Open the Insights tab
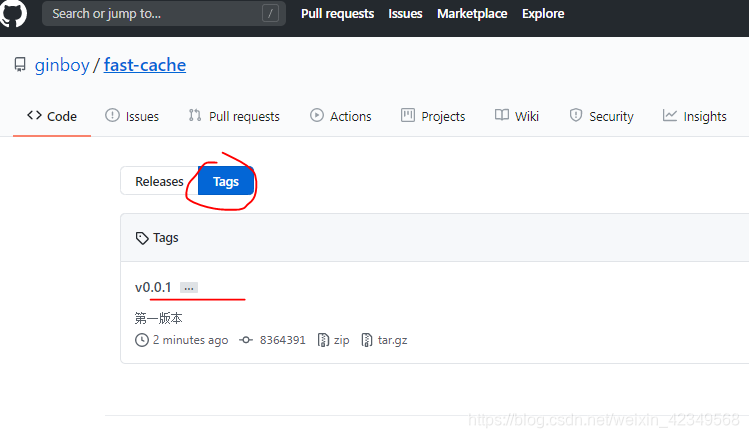This screenshot has width=749, height=438. click(x=695, y=116)
